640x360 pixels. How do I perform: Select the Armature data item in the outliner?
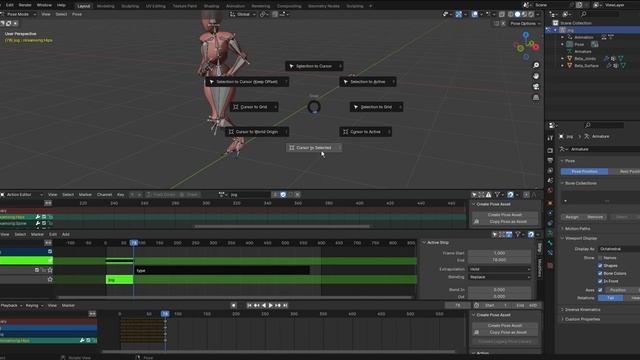582,51
